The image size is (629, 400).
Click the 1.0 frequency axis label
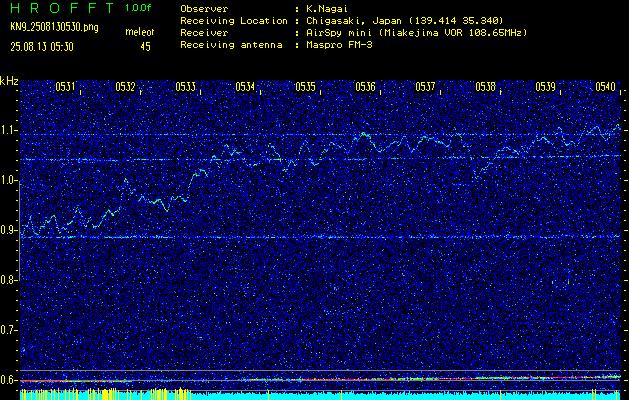pos(8,181)
